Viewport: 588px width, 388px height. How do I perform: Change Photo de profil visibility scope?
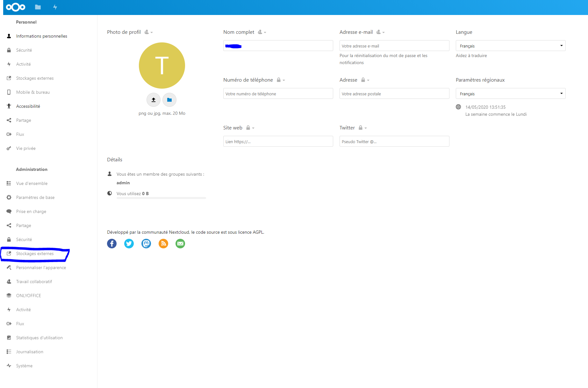click(148, 32)
